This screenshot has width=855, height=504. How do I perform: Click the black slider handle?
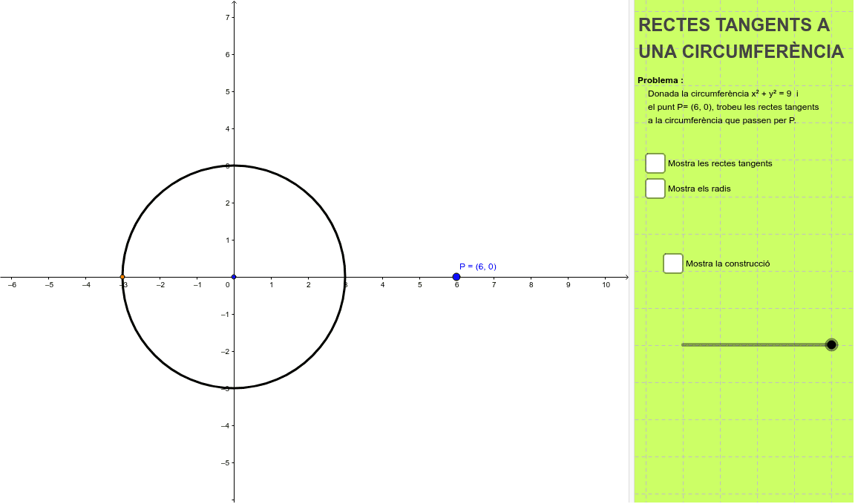click(831, 344)
